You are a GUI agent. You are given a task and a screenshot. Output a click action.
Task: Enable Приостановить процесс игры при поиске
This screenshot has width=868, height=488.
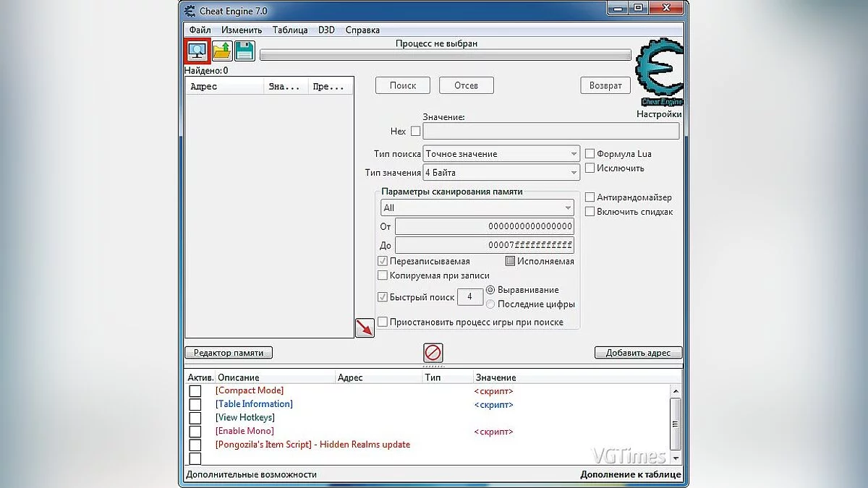pos(383,322)
